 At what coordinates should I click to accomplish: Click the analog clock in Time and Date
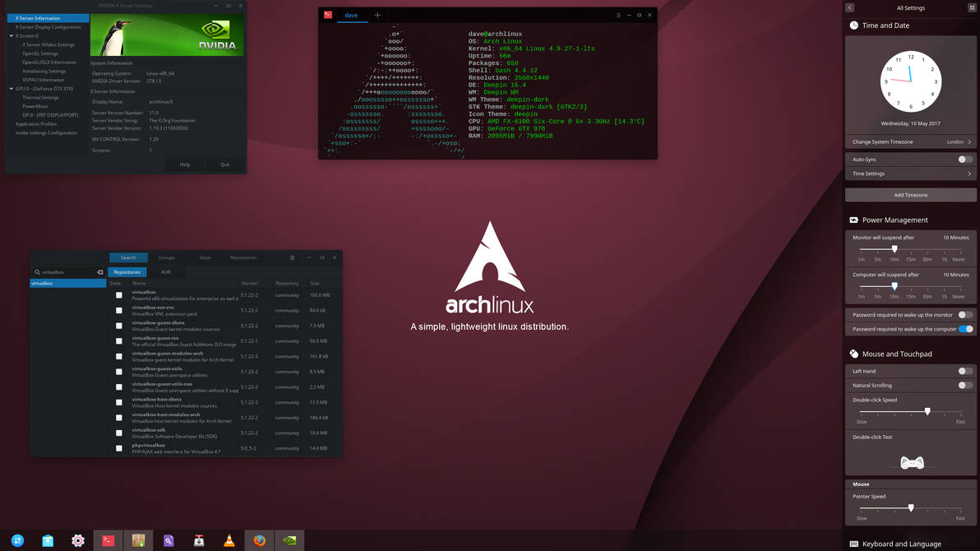click(911, 81)
